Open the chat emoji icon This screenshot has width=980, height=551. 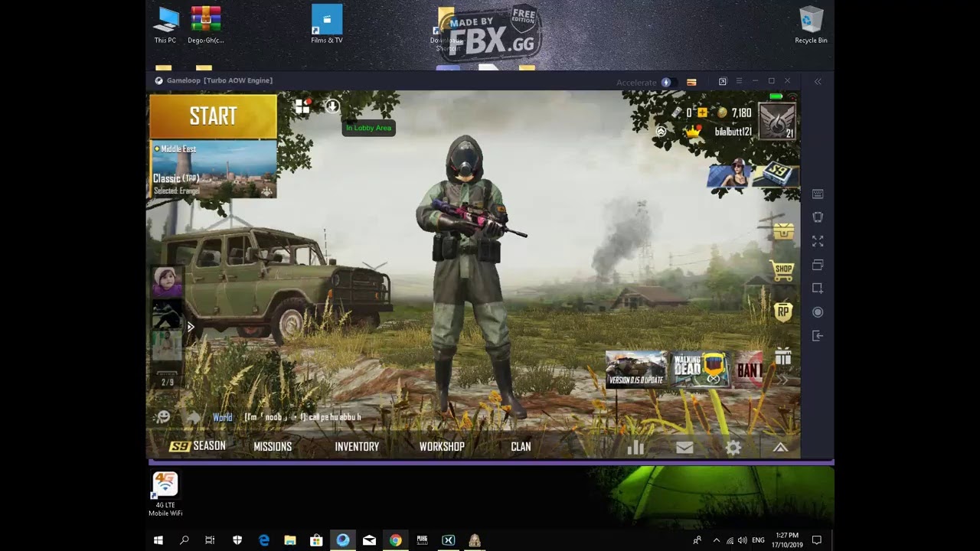162,417
